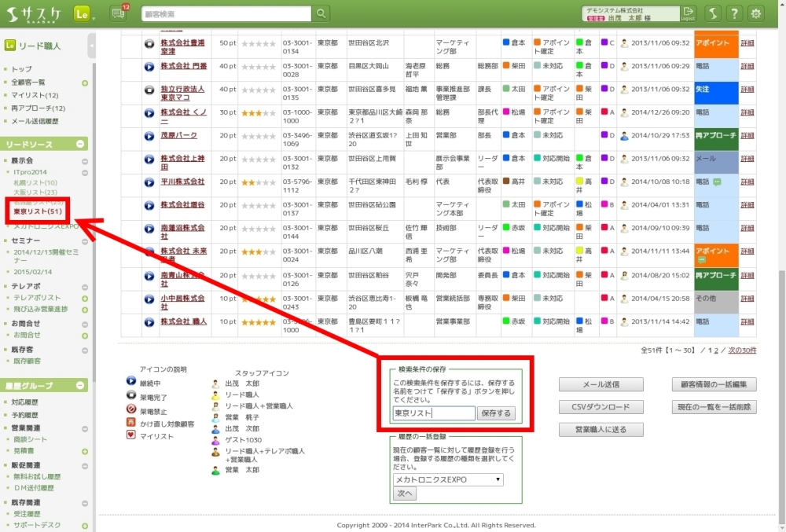Click the orange アポイント status cell for 株式会社豊浦室津
Viewport: 786px width, 532px height.
tap(716, 43)
